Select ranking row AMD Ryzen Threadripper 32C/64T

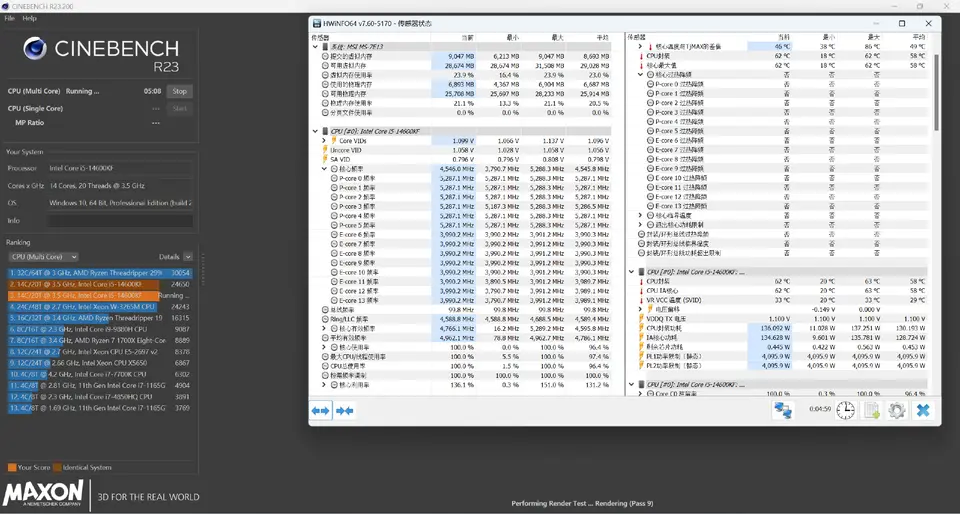pos(100,273)
